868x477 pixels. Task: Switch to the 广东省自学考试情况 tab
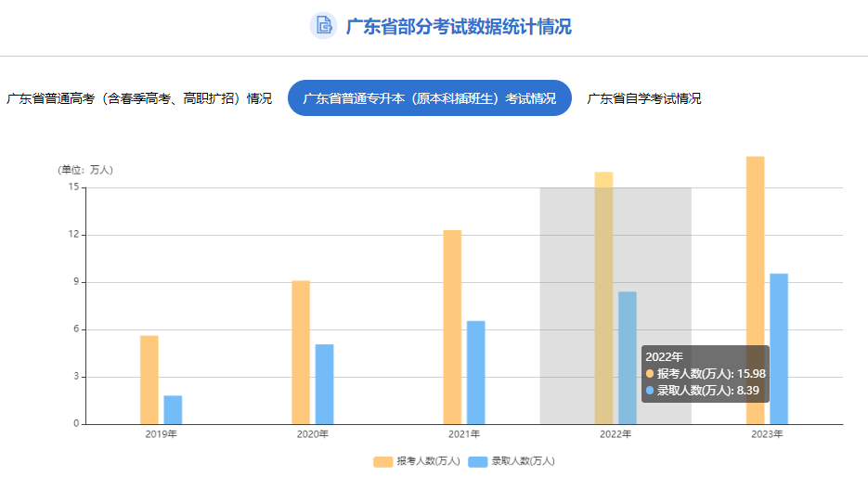pyautogui.click(x=643, y=98)
